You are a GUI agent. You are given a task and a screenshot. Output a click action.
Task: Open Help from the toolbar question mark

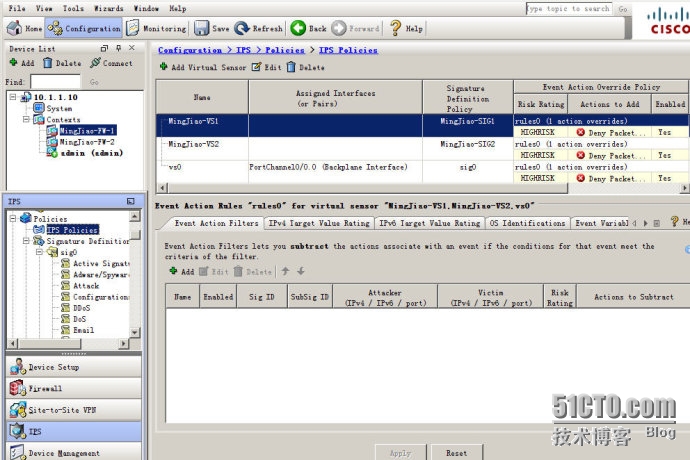(406, 29)
